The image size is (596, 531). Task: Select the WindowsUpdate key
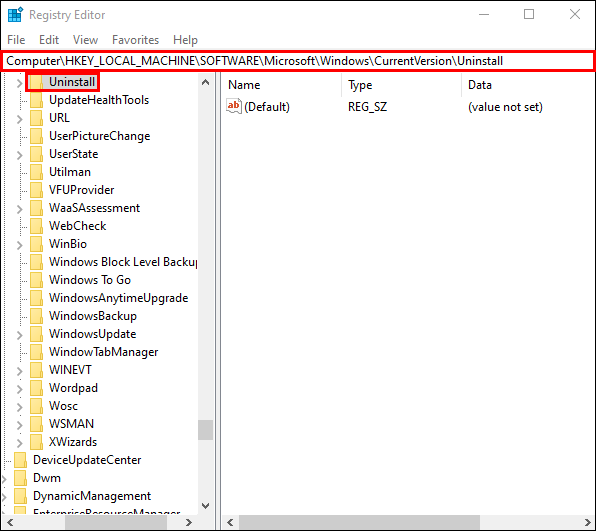(92, 334)
